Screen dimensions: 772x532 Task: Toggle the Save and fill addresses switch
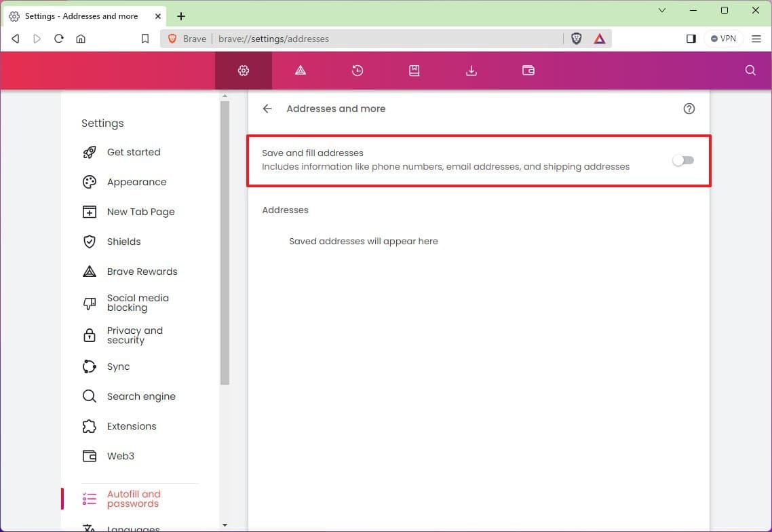(682, 160)
